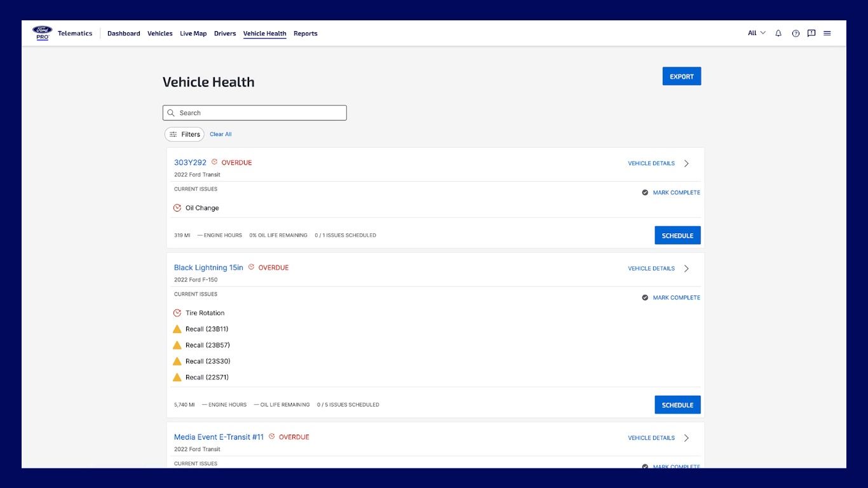Open the Live Map tab
The image size is (868, 488).
[x=193, y=34]
